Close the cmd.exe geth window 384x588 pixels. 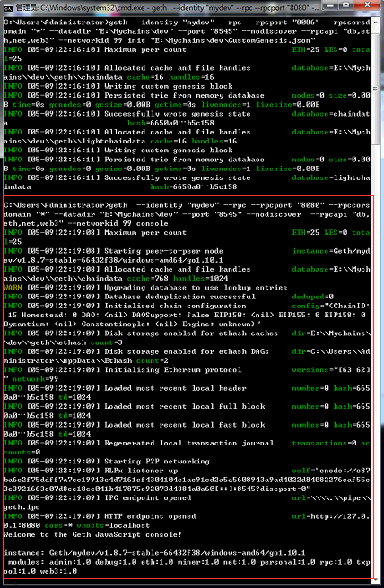coord(366,6)
